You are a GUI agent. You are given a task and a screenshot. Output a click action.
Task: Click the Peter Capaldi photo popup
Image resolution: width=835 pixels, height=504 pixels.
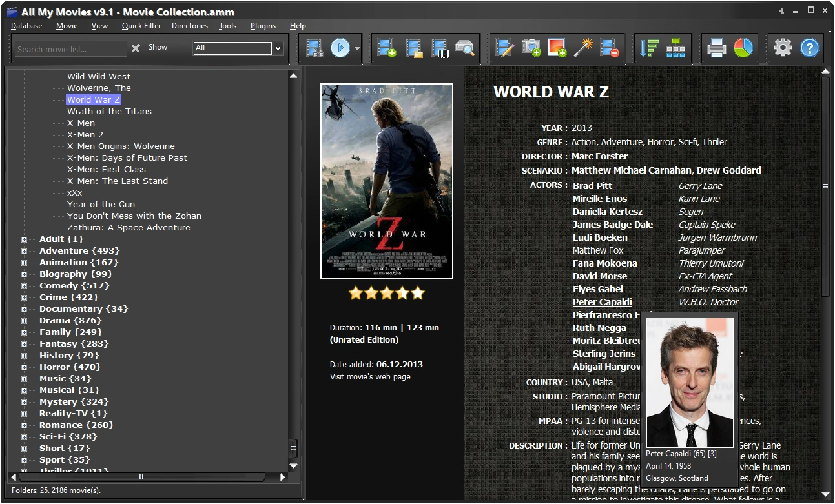[x=690, y=382]
